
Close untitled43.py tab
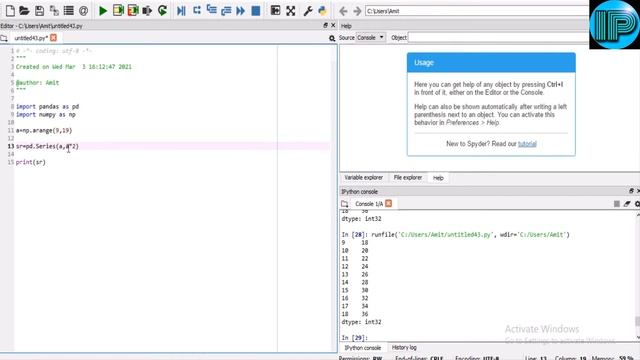(53, 38)
